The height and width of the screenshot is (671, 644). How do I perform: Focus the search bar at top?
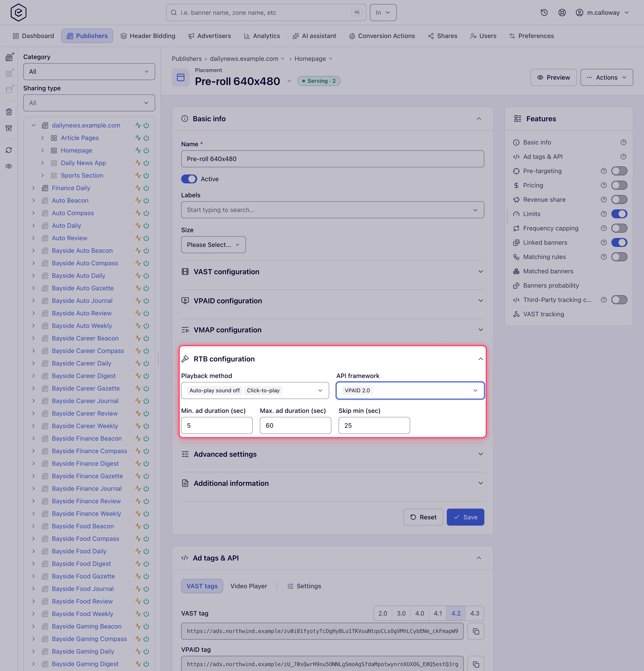tap(266, 13)
